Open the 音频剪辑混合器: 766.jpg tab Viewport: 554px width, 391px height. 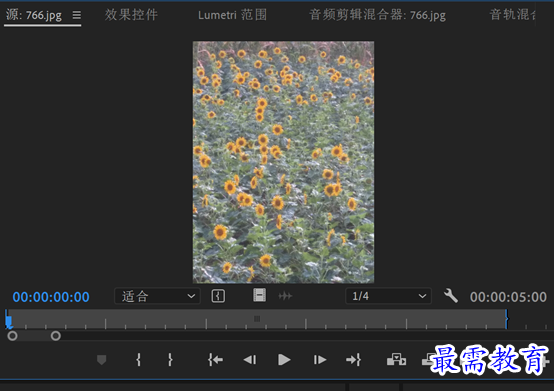(377, 15)
